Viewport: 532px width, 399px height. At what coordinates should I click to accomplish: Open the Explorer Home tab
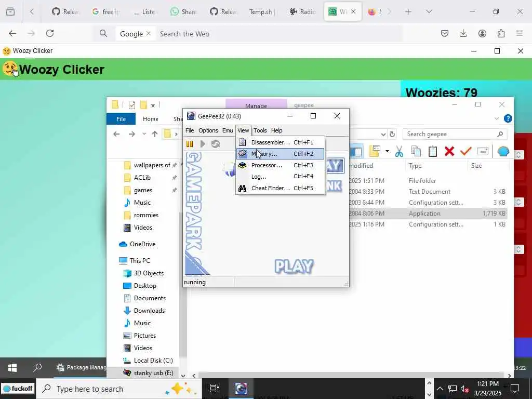[150, 119]
